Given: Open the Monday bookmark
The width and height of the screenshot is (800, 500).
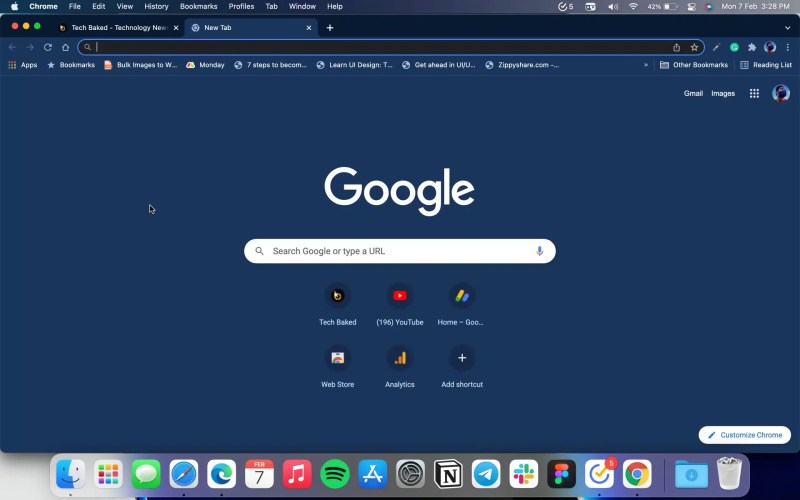Looking at the screenshot, I should coord(205,65).
